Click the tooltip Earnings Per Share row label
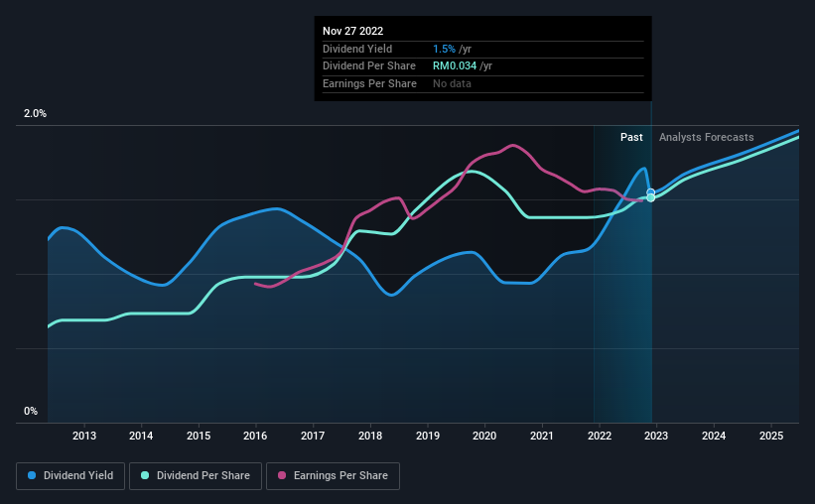Viewport: 815px width, 504px height. 369,83
